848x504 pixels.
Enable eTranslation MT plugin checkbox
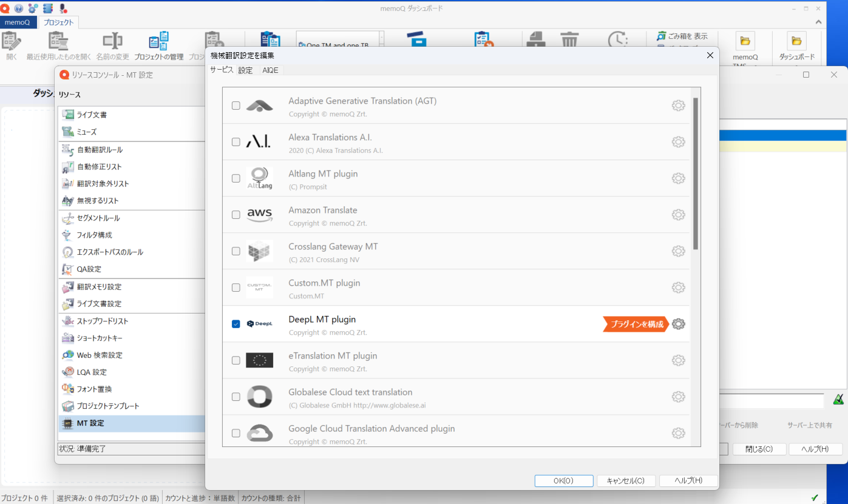tap(236, 360)
